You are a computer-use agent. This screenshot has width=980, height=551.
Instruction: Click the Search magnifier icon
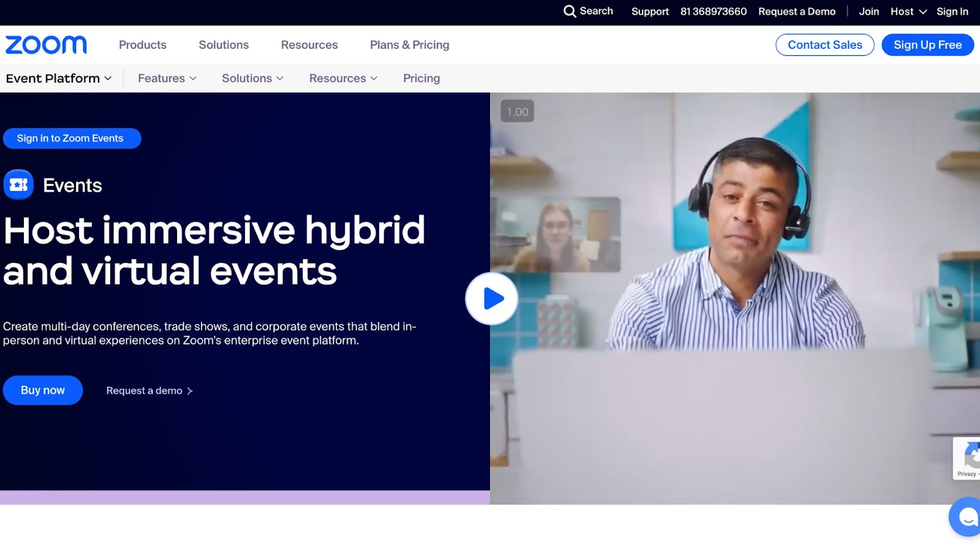(570, 12)
